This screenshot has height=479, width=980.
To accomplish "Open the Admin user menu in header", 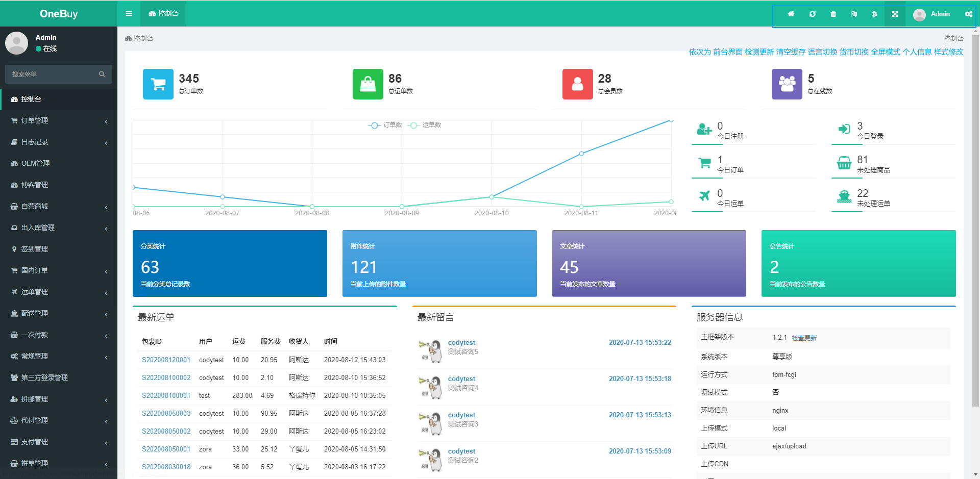I will (x=932, y=14).
